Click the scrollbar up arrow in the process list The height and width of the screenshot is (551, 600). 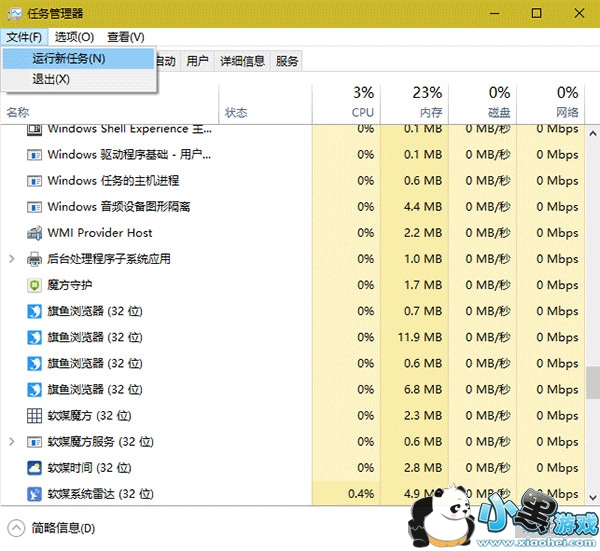[x=593, y=134]
